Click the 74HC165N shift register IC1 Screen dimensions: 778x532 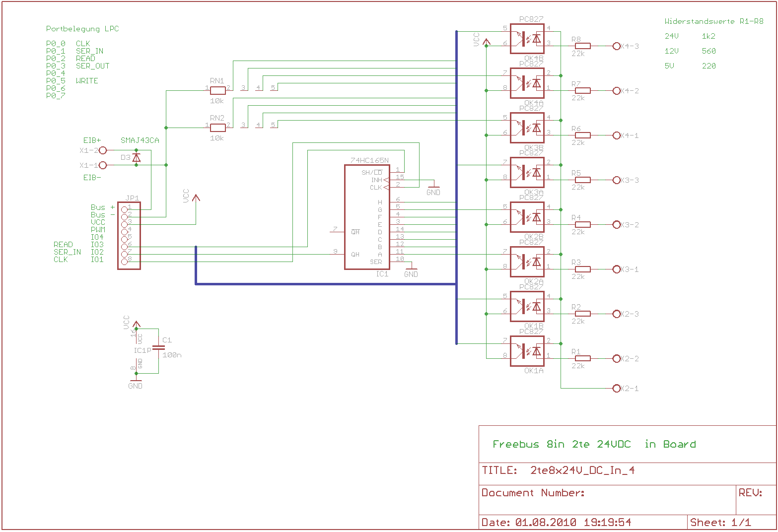[367, 217]
